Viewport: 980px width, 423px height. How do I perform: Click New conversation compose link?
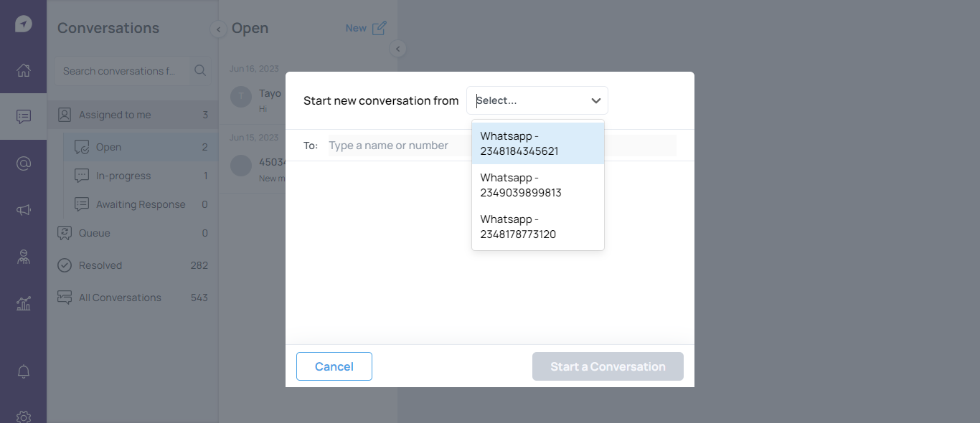[366, 28]
